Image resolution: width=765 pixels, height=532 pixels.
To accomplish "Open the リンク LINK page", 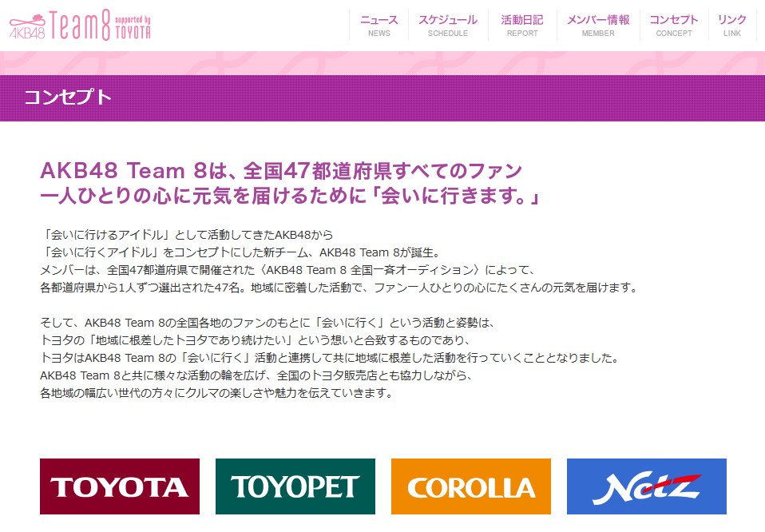I will coord(731,26).
